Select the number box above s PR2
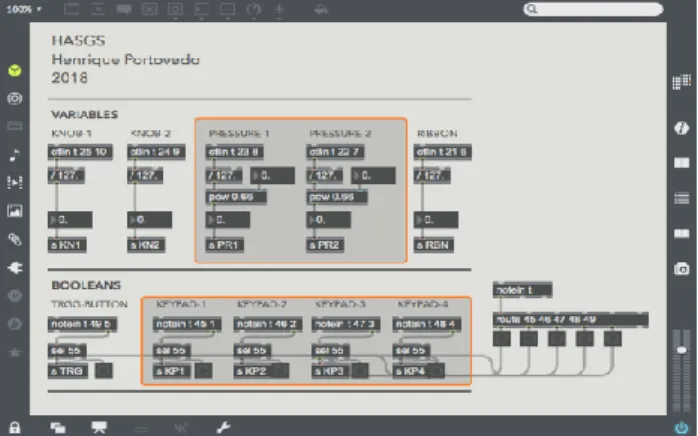The height and width of the screenshot is (436, 698). [329, 220]
